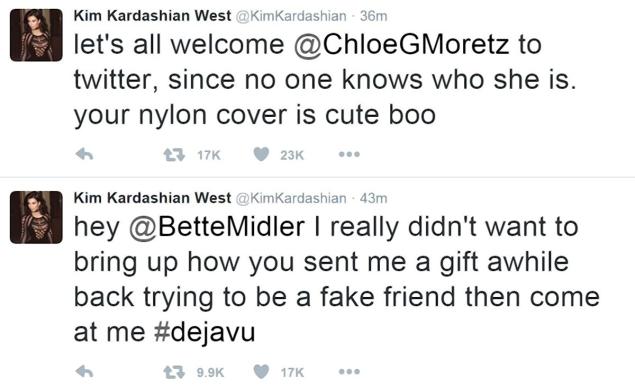Open the @BetteMidler mention
Viewport: 635px width, 387px height.
217,227
